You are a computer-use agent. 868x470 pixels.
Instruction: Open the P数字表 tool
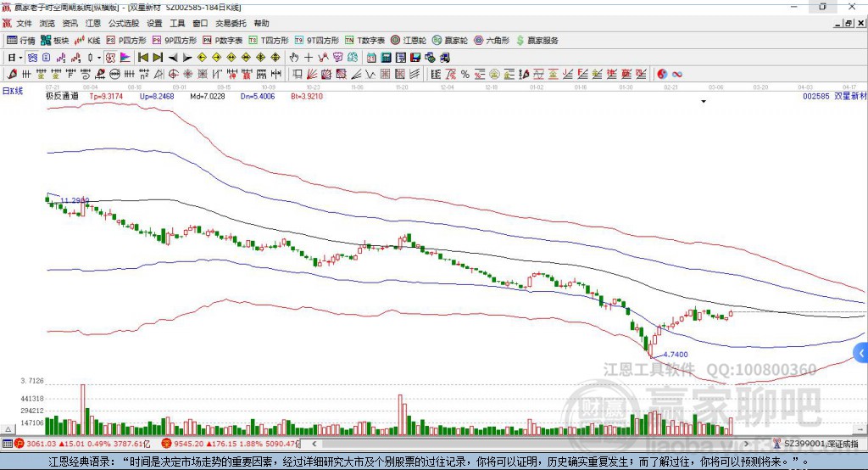click(223, 41)
